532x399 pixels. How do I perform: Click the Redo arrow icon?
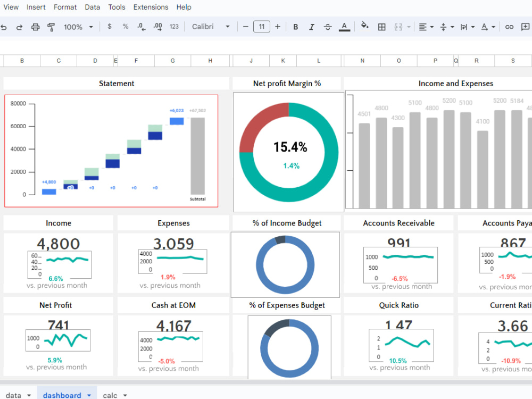[19, 27]
